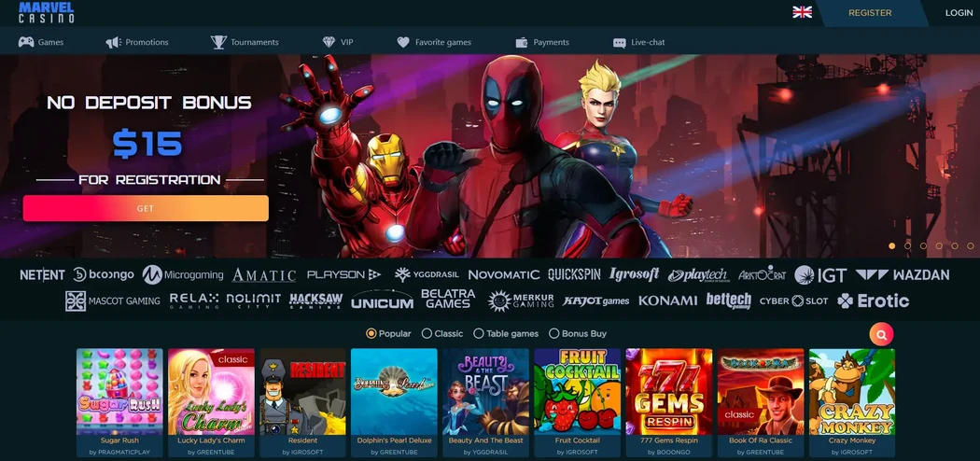Open the Beauty And The Beast thumbnail
The height and width of the screenshot is (461, 980).
point(485,392)
